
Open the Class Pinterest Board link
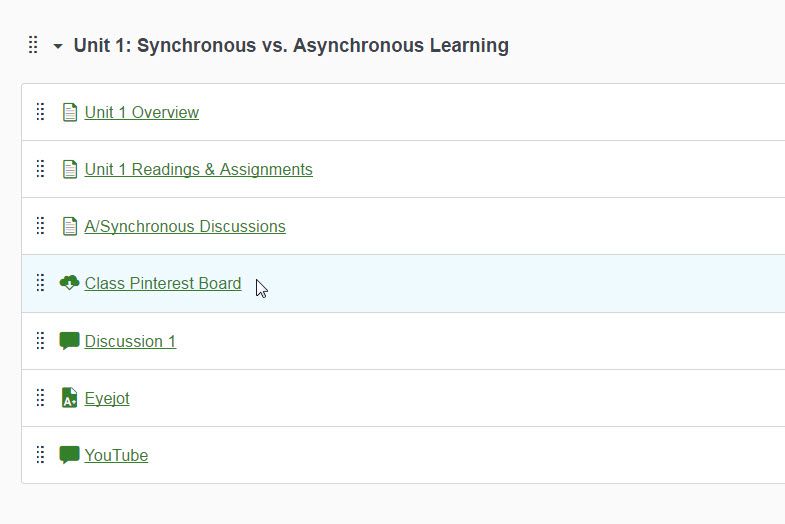(x=163, y=283)
